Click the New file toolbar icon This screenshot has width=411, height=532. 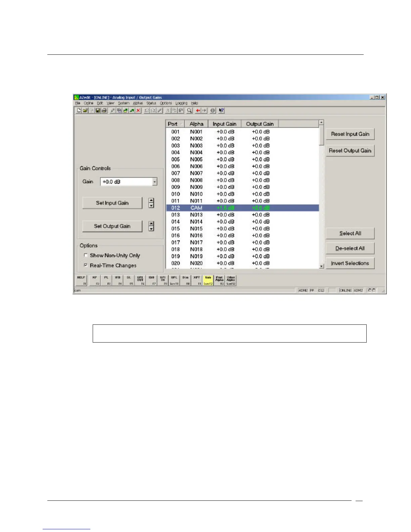(79, 110)
